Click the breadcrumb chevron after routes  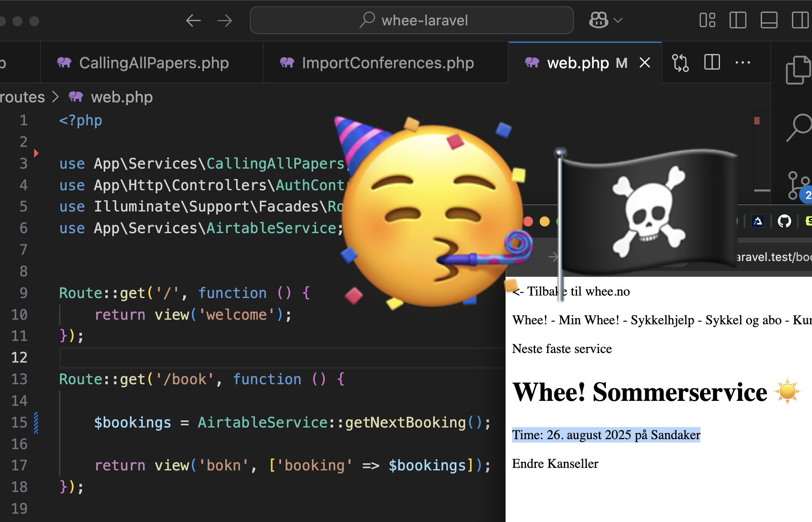pos(55,97)
